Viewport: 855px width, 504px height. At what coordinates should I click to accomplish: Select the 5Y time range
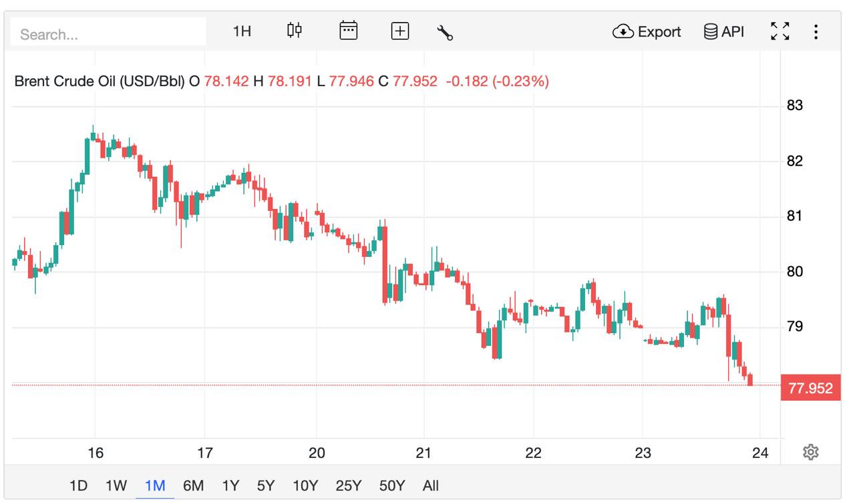(x=266, y=485)
